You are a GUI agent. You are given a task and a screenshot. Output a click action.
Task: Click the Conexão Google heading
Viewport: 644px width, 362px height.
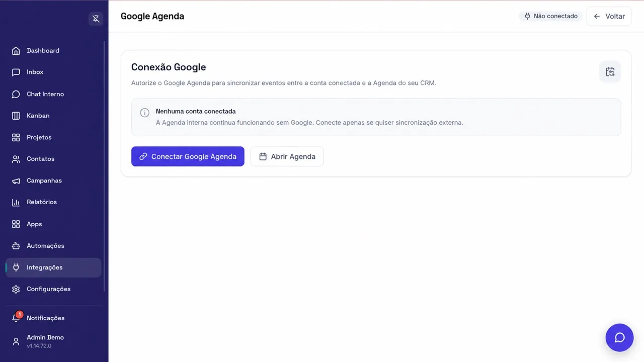point(169,67)
